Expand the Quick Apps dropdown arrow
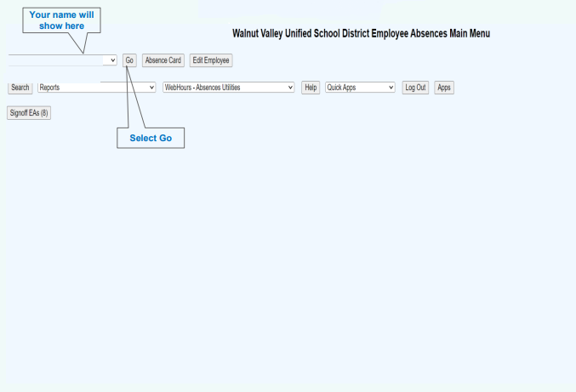The width and height of the screenshot is (576, 392). [x=391, y=88]
